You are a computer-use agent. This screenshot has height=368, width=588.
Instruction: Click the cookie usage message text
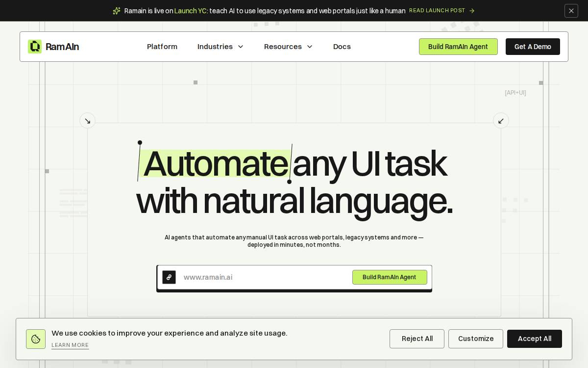(170, 333)
